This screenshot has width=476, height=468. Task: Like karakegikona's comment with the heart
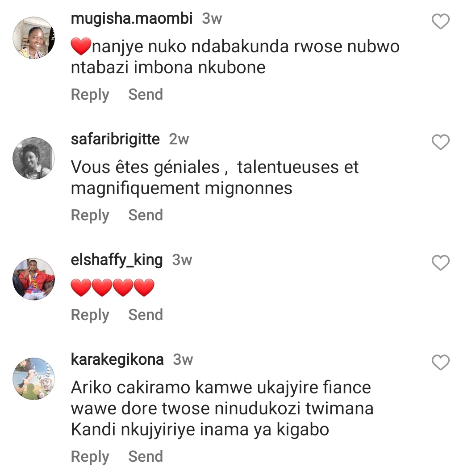tap(441, 363)
